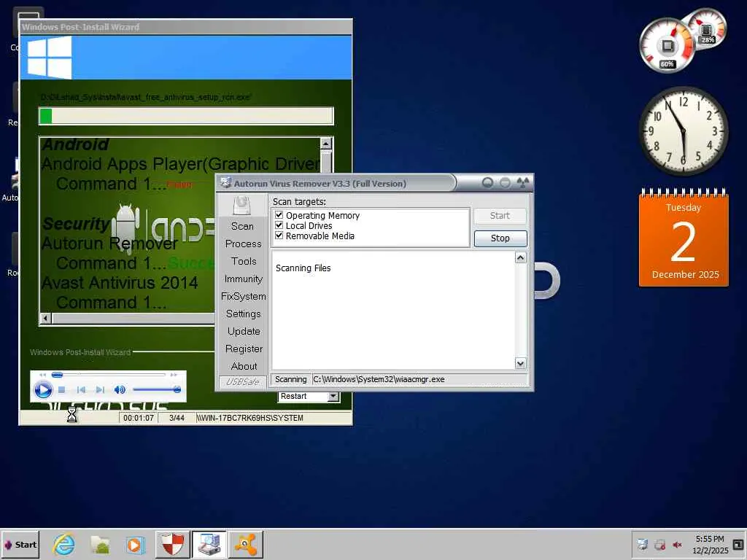Play the media in the wizard player

pos(43,390)
